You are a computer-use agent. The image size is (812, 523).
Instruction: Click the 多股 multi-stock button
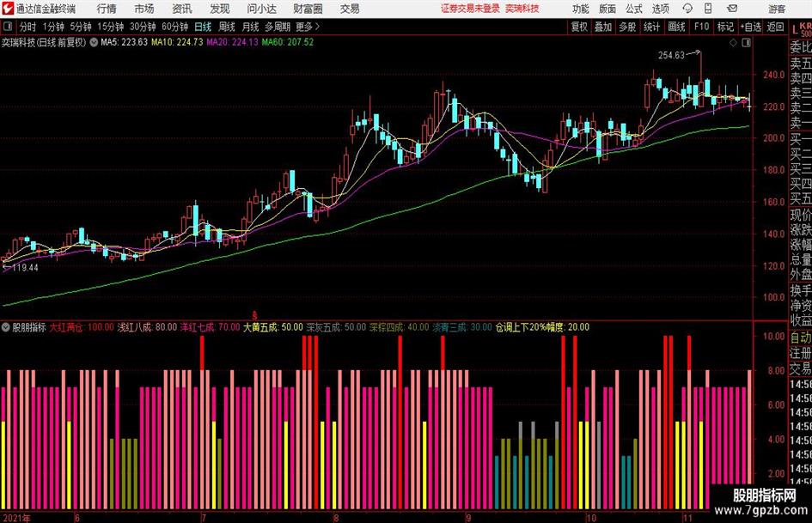click(627, 27)
